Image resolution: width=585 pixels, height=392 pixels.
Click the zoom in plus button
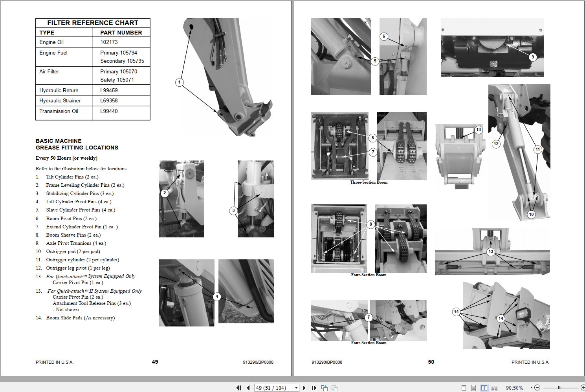[x=583, y=387]
